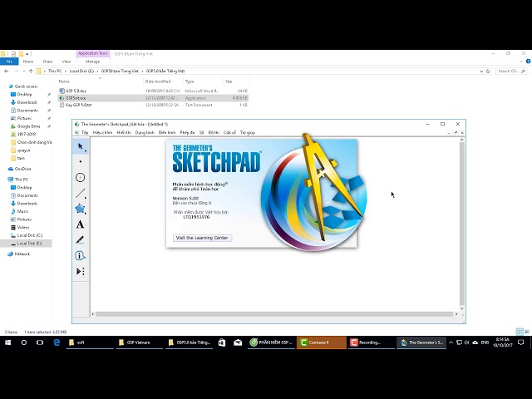Click the Explorer Up arrow
The width and height of the screenshot is (532, 399).
(x=31, y=71)
